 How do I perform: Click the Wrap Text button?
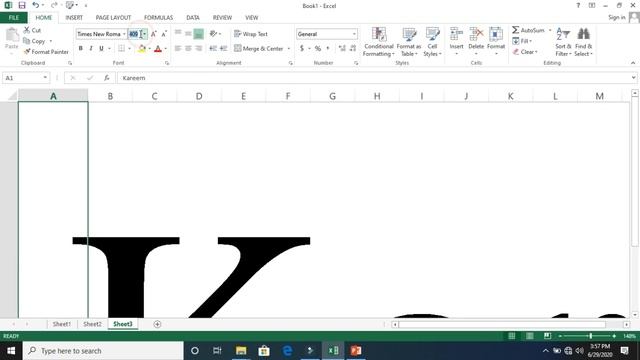[x=251, y=34]
